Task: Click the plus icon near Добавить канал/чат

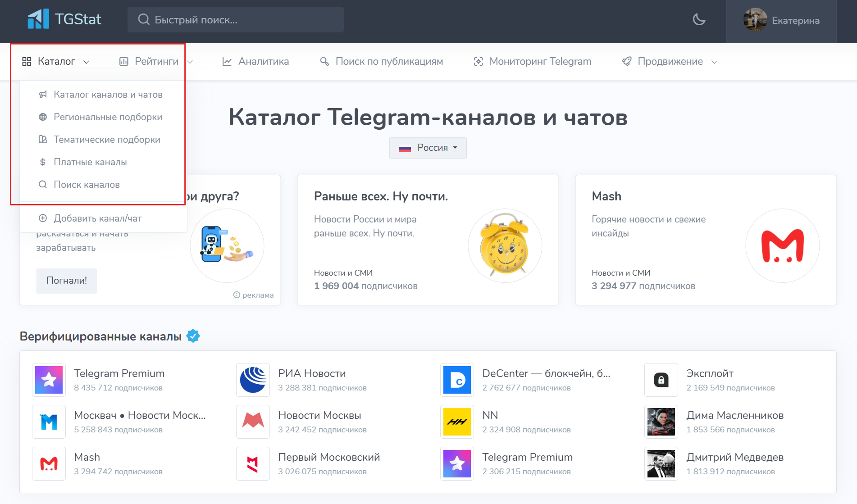Action: pyautogui.click(x=43, y=218)
